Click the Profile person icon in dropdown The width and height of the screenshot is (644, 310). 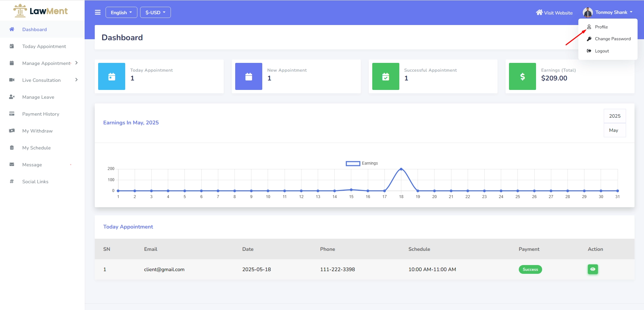pyautogui.click(x=589, y=27)
